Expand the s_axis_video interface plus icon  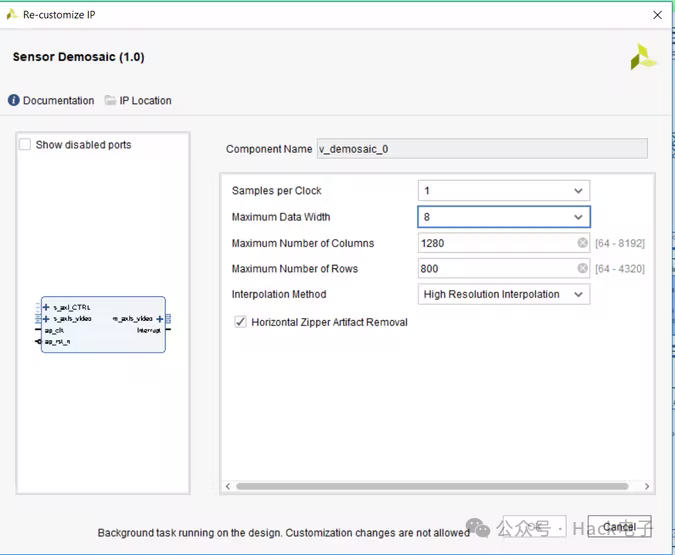point(46,318)
